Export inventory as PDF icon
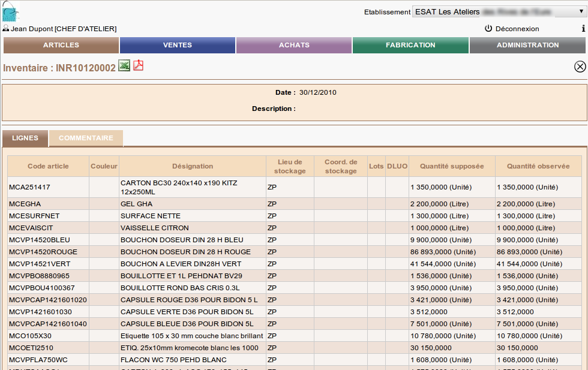The width and height of the screenshot is (588, 370). coord(139,65)
